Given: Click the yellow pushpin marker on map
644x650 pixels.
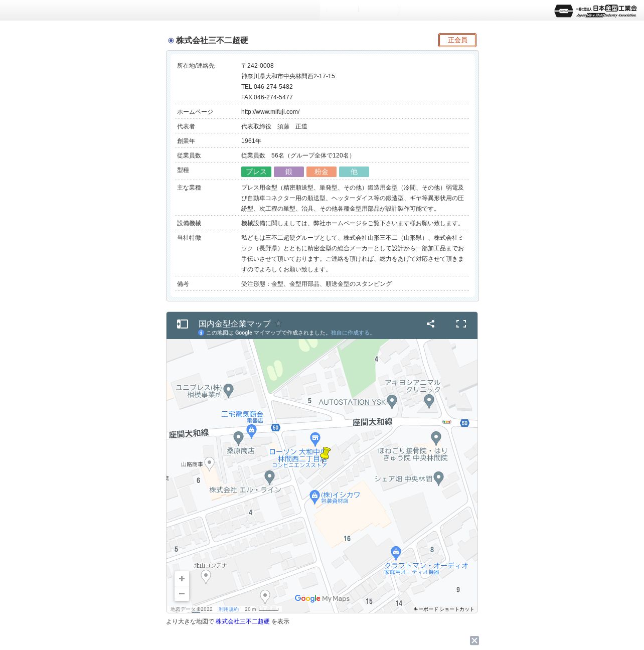Looking at the screenshot, I should tap(325, 453).
